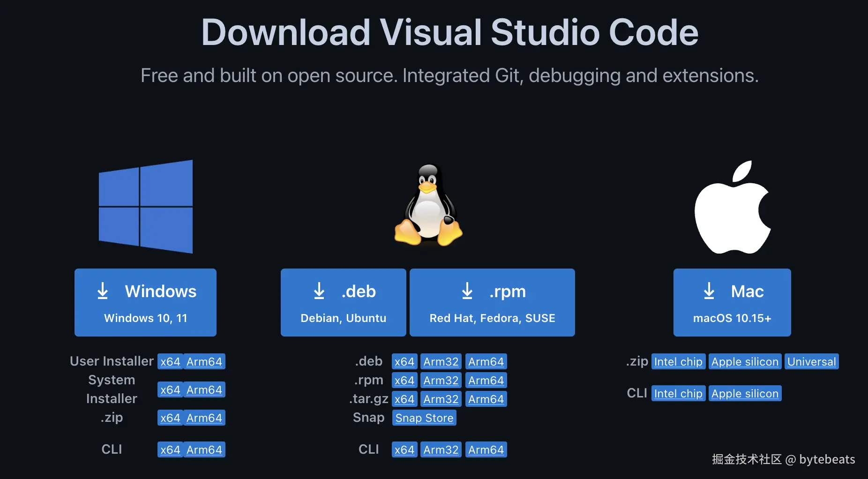This screenshot has height=479, width=868.
Task: Select Arm64 for Windows User Installer
Action: pyautogui.click(x=204, y=362)
